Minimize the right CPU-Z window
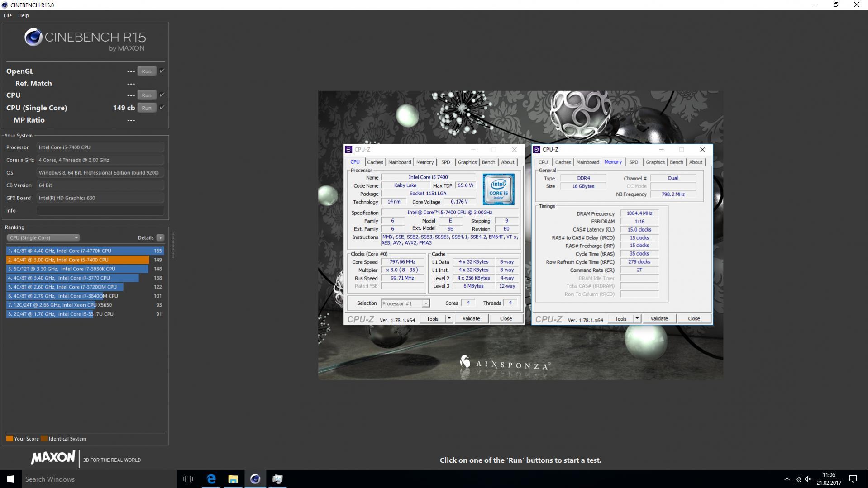 pos(661,150)
